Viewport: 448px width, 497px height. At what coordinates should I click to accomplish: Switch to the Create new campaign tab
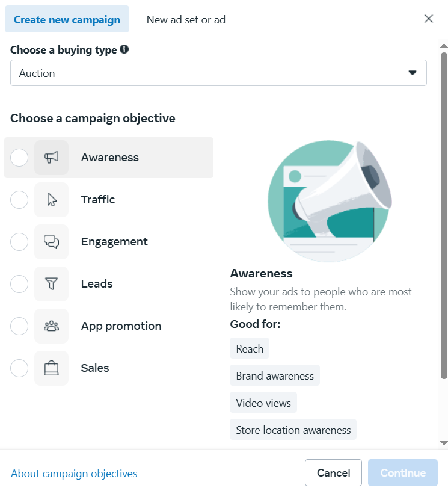pyautogui.click(x=67, y=19)
